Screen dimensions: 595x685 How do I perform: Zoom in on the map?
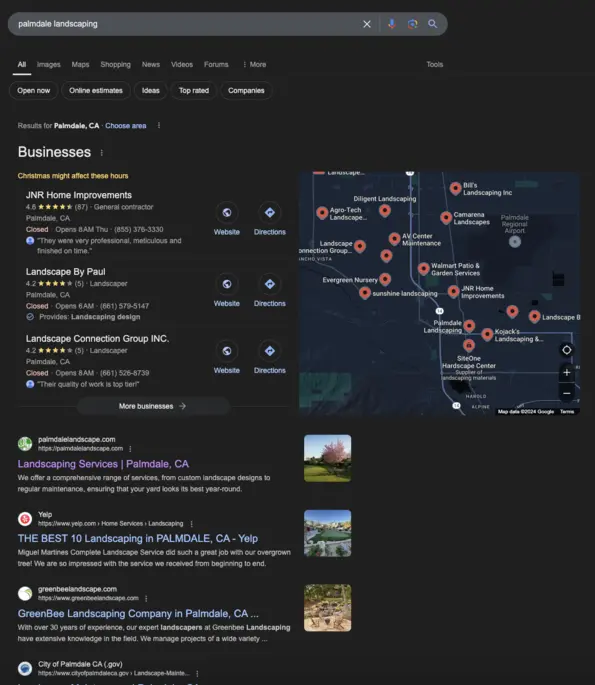coord(567,373)
